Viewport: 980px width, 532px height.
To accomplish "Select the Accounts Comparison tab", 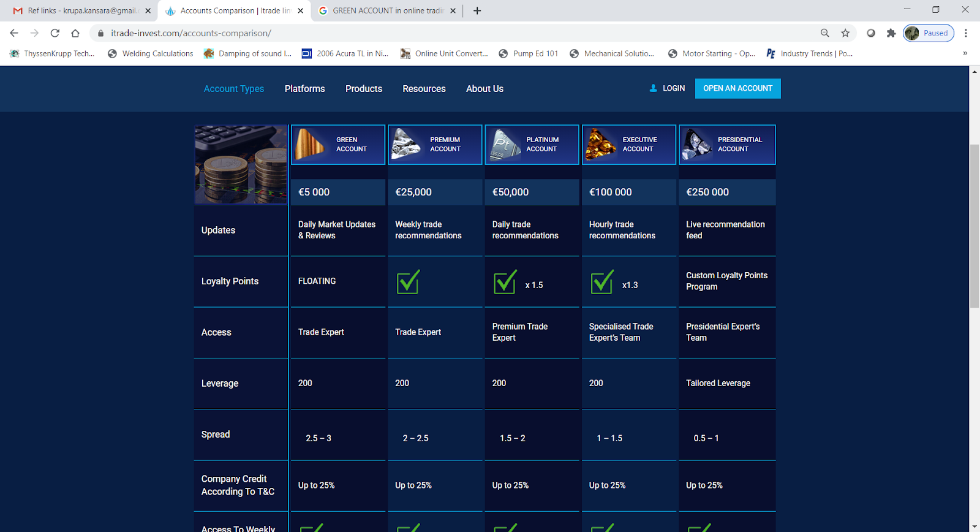I will tap(235, 10).
